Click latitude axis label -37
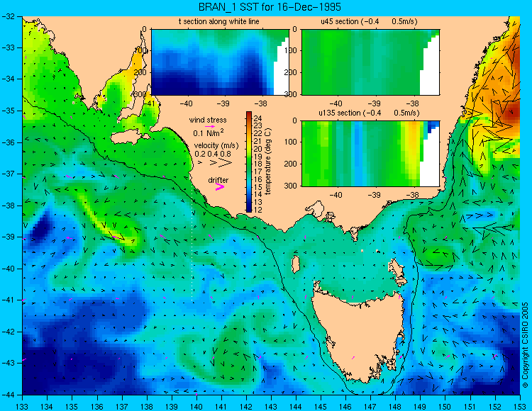The height and width of the screenshot is (411, 532). 8,174
